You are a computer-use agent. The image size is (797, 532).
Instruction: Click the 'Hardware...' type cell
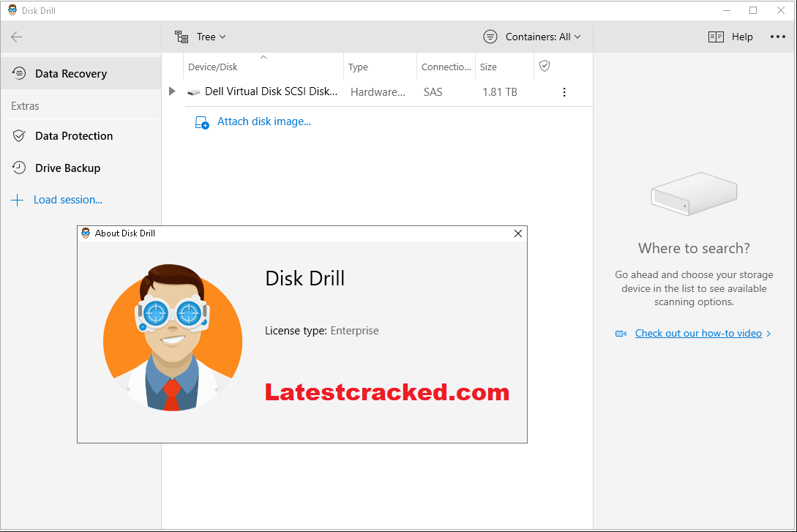378,92
